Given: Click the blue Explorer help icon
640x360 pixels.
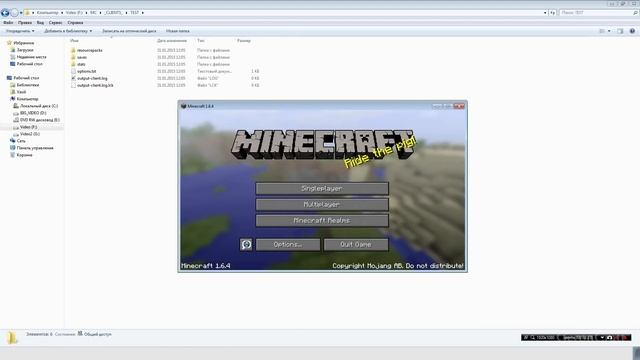Looking at the screenshot, I should (632, 31).
